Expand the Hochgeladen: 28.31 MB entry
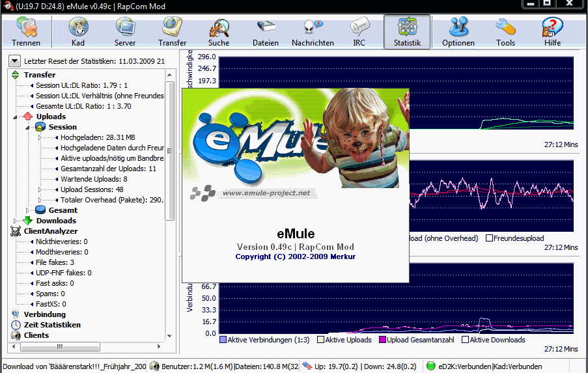This screenshot has height=373, width=588. (40, 137)
